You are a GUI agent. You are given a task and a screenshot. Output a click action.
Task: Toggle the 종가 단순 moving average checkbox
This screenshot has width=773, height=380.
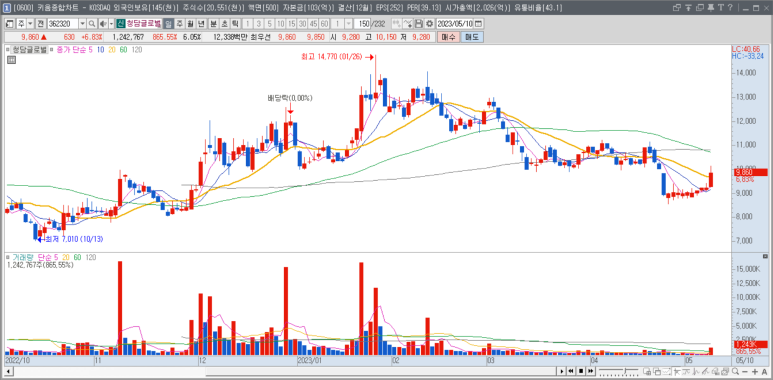coord(53,50)
